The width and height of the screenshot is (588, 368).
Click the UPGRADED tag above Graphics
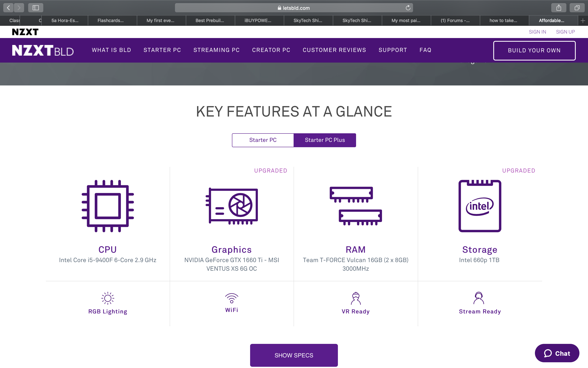[x=271, y=171]
